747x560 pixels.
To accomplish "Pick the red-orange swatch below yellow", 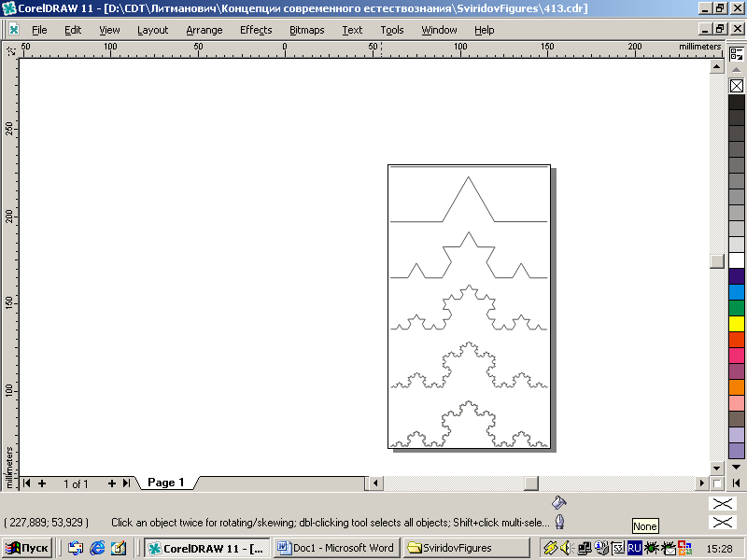I will [737, 340].
